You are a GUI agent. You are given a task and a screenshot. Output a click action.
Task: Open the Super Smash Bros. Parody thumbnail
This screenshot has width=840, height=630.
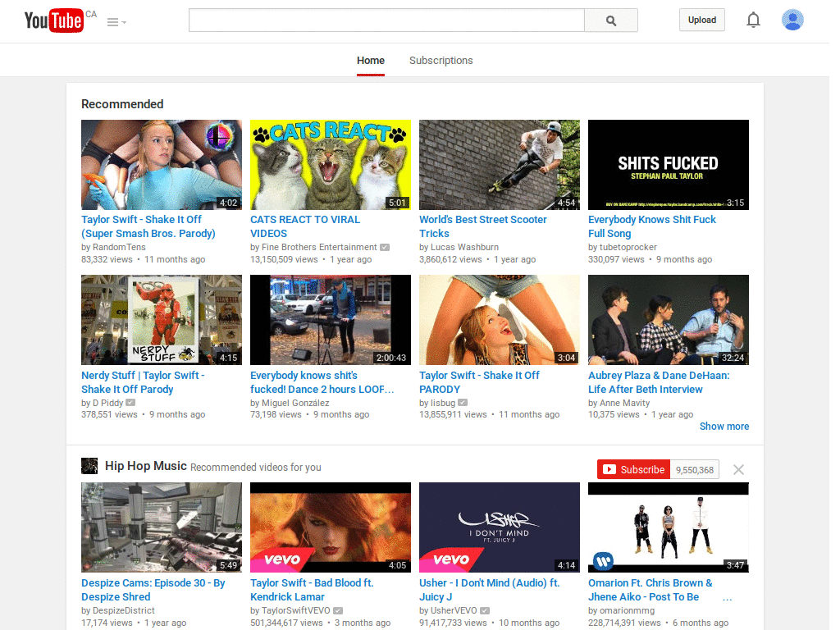pos(162,164)
